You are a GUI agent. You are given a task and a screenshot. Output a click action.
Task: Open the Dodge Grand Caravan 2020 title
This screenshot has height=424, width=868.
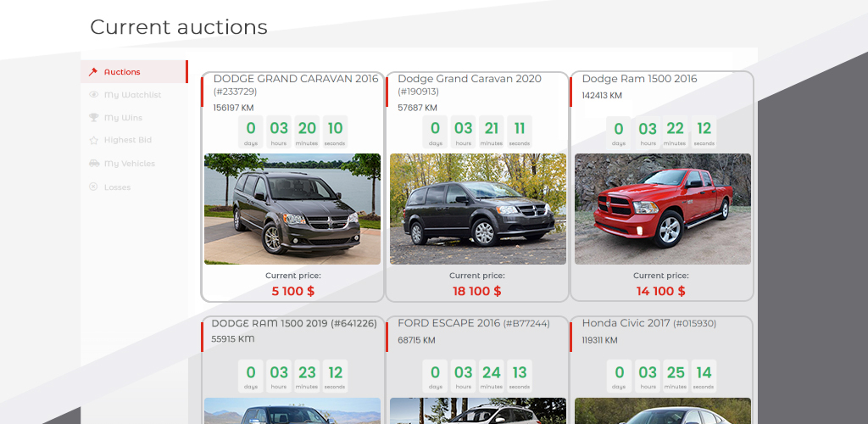coord(470,85)
